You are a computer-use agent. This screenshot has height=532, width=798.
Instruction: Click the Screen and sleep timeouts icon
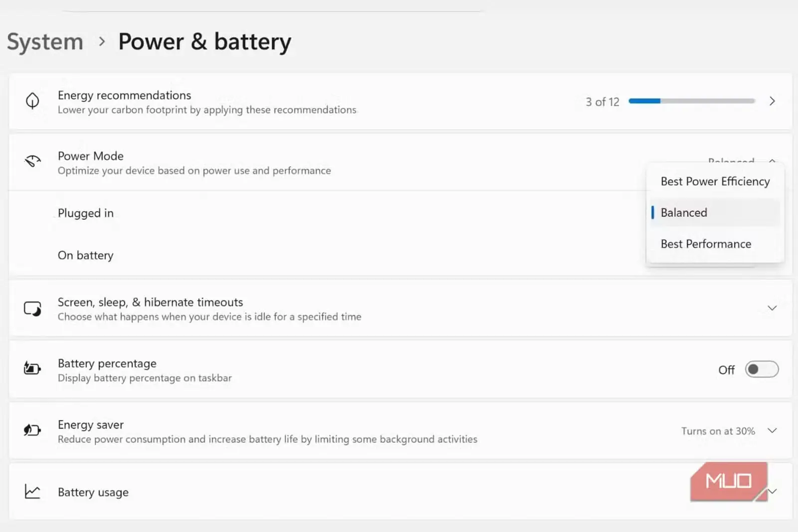tap(32, 309)
